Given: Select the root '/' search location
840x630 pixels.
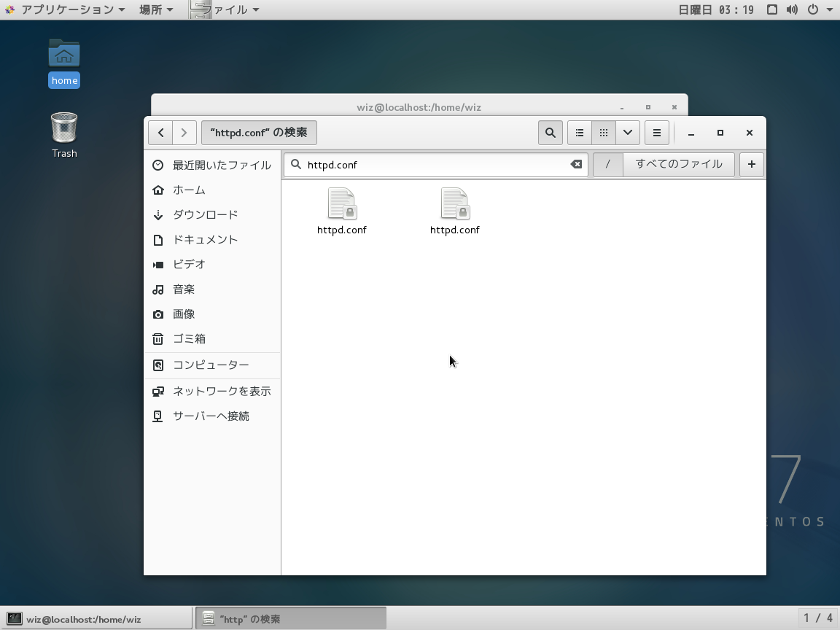Looking at the screenshot, I should [607, 165].
